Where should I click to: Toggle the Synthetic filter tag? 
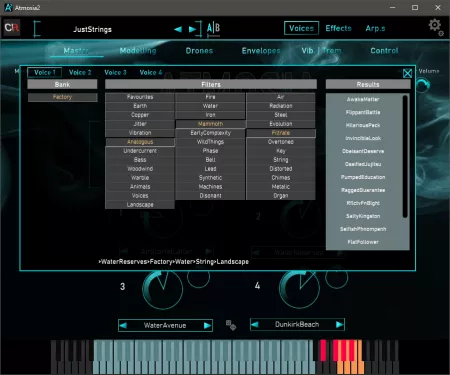(x=210, y=178)
